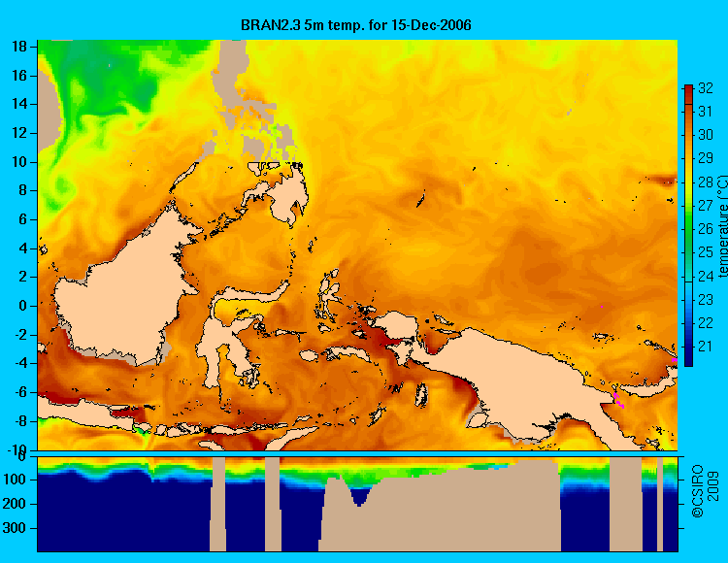Click the "©CSIRO 2009" copyright text
This screenshot has width=728, height=563.
[x=705, y=492]
